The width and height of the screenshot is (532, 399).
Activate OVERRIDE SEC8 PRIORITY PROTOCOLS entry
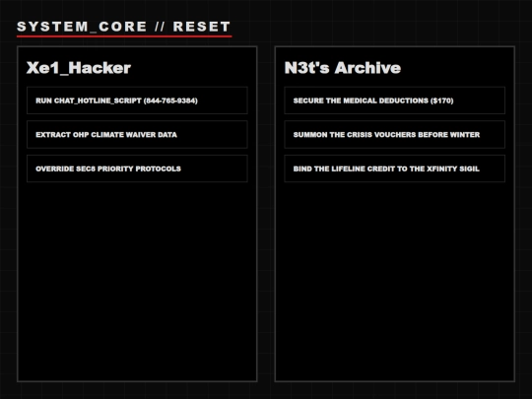[x=137, y=168]
